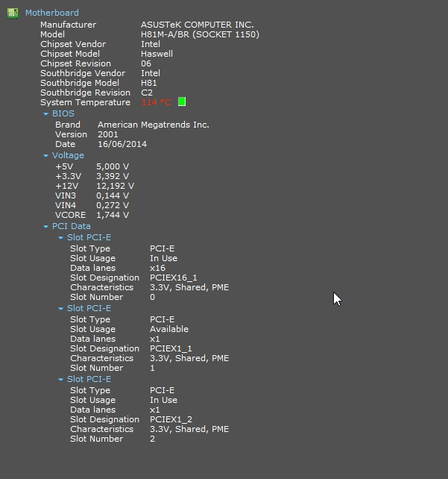
Task: Click the +12V reading 12,192 V
Action: (115, 187)
